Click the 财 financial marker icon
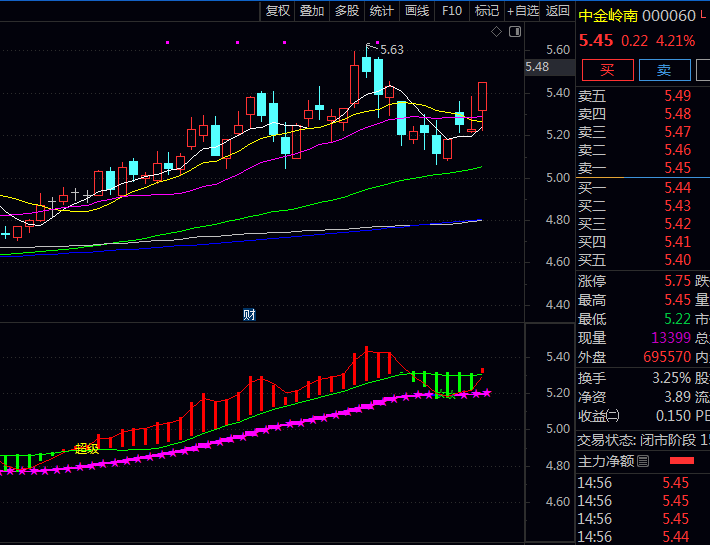This screenshot has height=545, width=710. (249, 315)
